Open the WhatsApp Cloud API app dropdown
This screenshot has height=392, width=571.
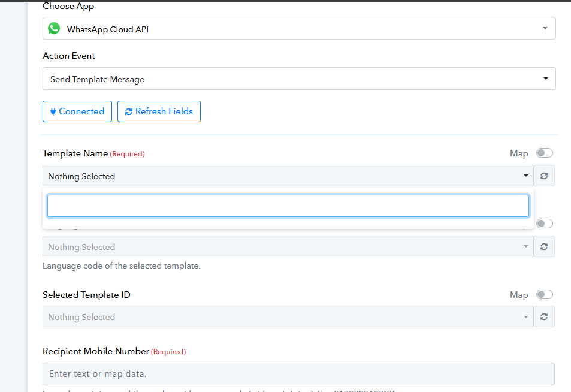pos(299,28)
